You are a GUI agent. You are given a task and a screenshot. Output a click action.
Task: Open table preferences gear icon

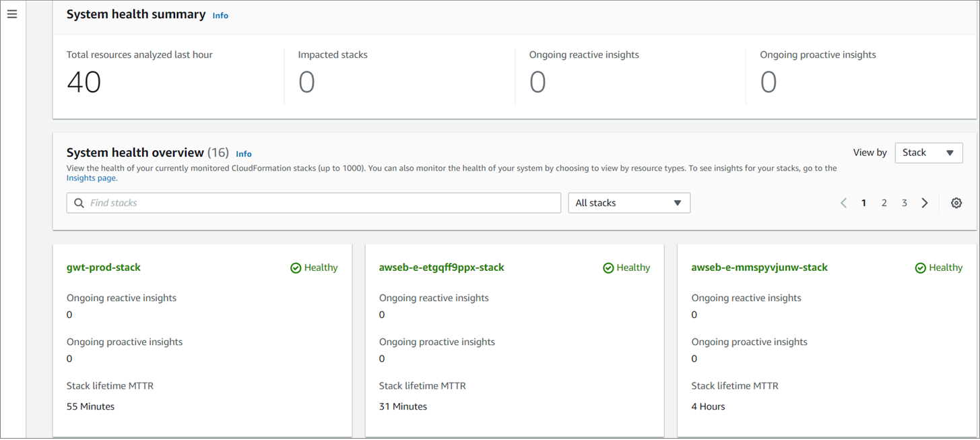pos(956,203)
